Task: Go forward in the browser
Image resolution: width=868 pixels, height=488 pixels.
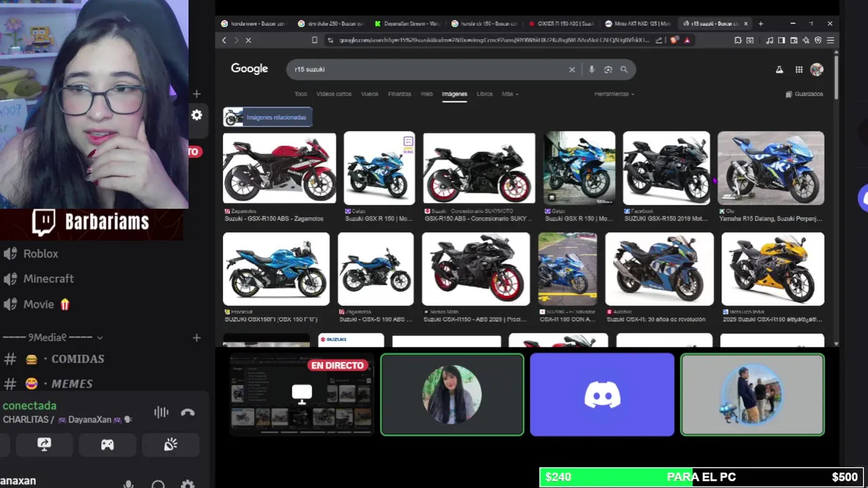Action: point(236,41)
